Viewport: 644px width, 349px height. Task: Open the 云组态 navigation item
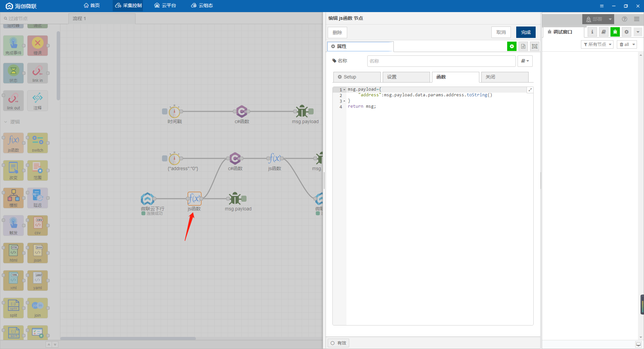pyautogui.click(x=202, y=5)
